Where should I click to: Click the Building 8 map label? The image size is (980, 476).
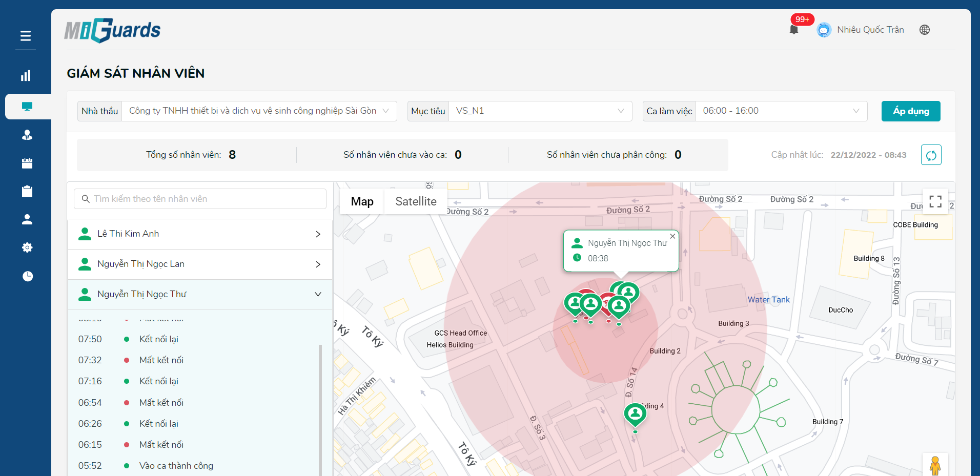coord(869,259)
